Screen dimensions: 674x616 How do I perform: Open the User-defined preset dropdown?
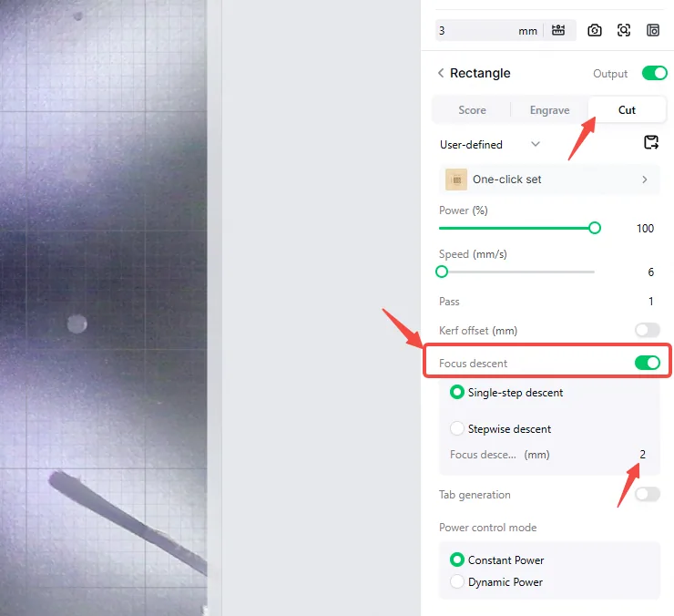[x=490, y=145]
